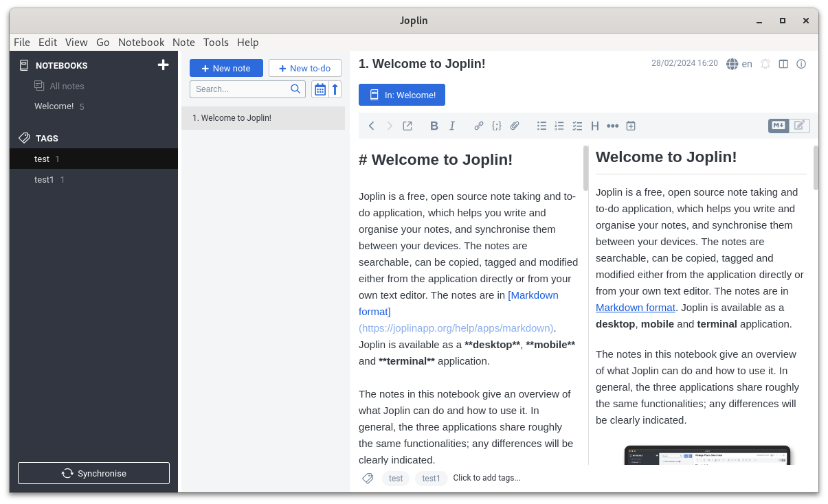Image resolution: width=828 pixels, height=504 pixels.
Task: Insert a checkbox list
Action: point(577,126)
